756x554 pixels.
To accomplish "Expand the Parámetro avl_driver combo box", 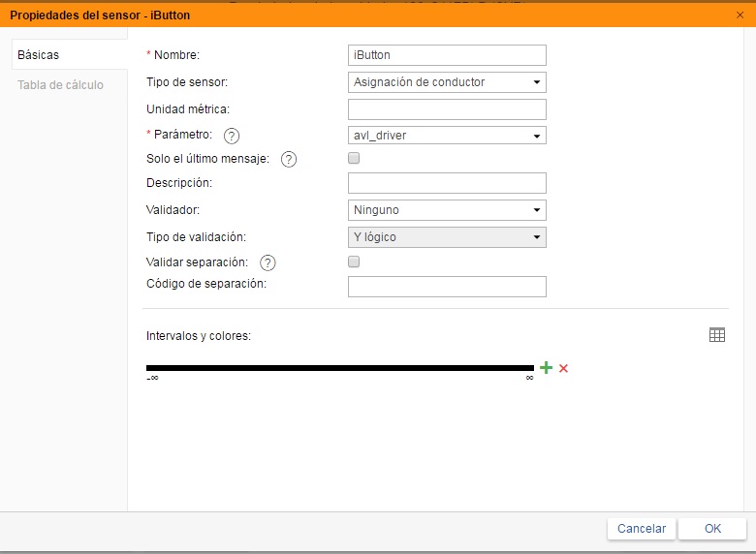I will point(446,136).
